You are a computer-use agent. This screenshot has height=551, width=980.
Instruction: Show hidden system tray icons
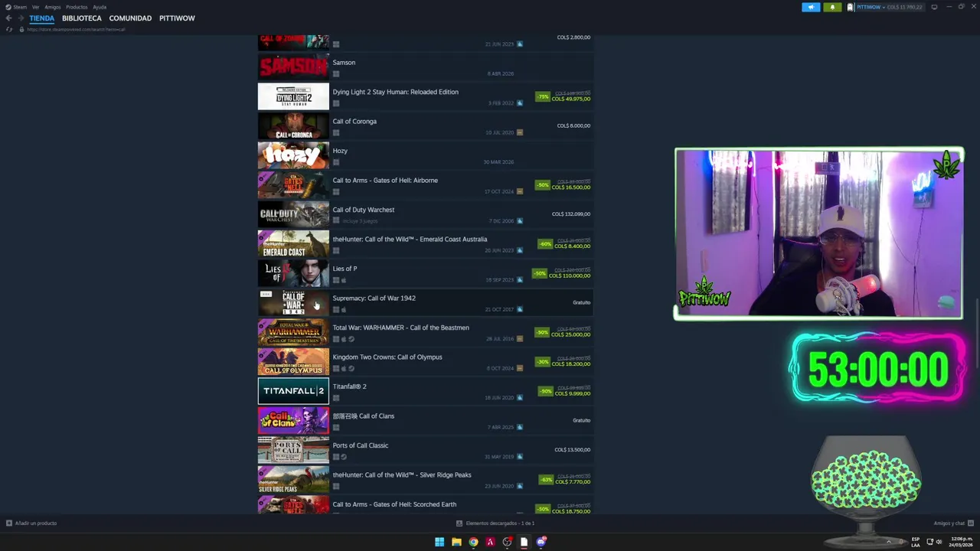889,542
